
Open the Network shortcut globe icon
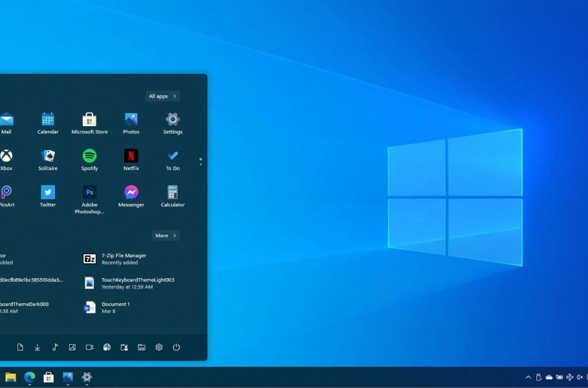pos(107,347)
